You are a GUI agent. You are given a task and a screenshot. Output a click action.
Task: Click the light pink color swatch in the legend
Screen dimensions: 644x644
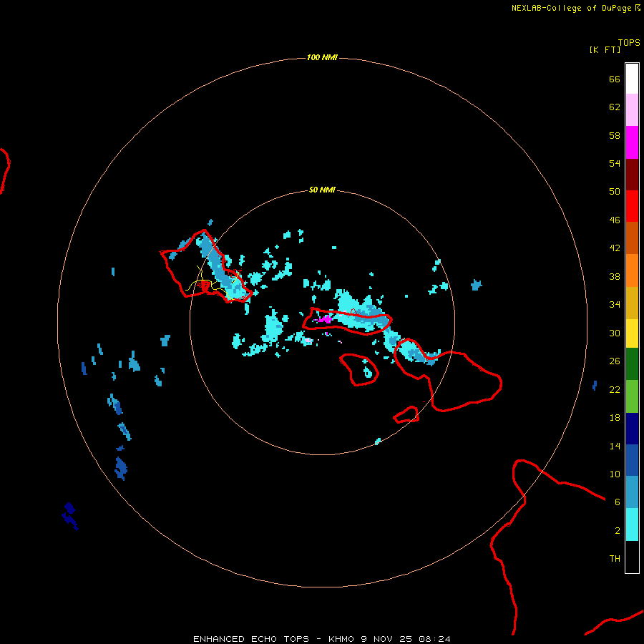[632, 109]
